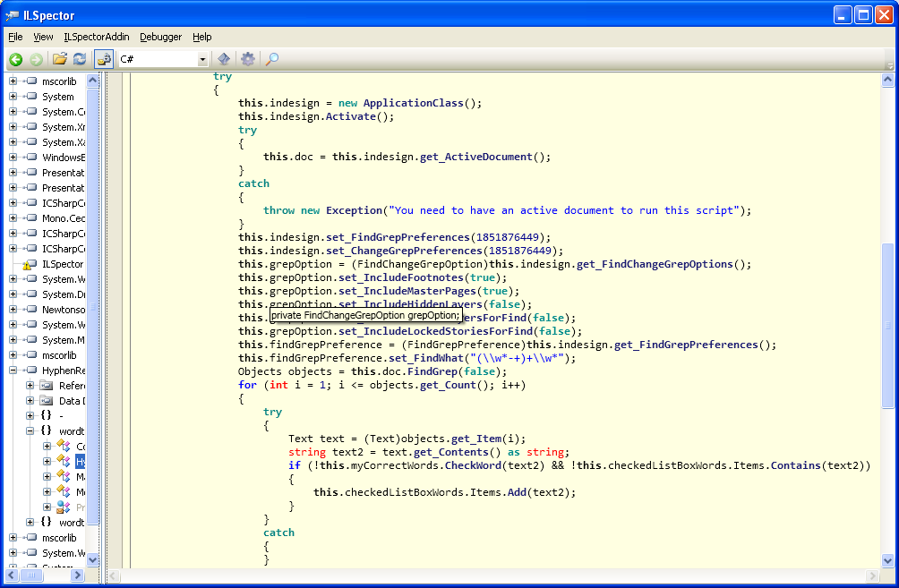Image resolution: width=899 pixels, height=588 pixels.
Task: Click the System.D assembly icon
Action: [x=31, y=294]
